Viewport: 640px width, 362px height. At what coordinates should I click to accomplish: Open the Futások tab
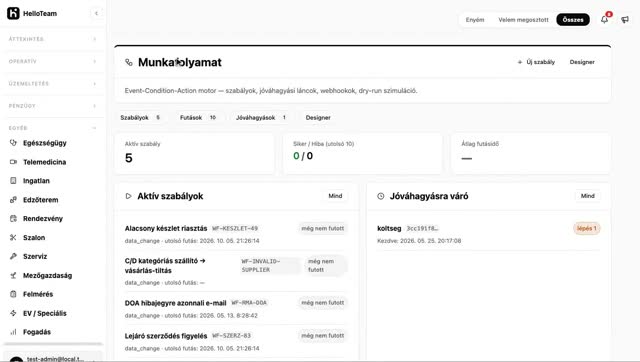pyautogui.click(x=198, y=118)
